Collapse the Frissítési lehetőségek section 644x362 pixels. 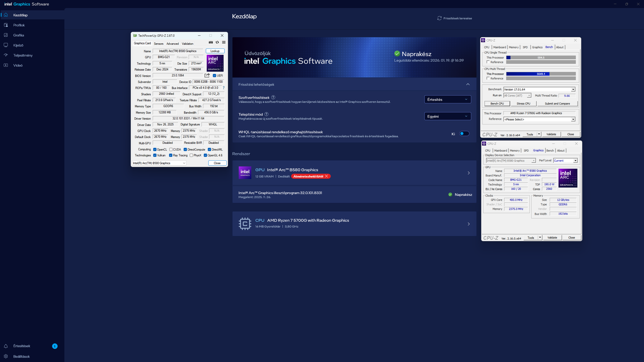[x=468, y=85]
